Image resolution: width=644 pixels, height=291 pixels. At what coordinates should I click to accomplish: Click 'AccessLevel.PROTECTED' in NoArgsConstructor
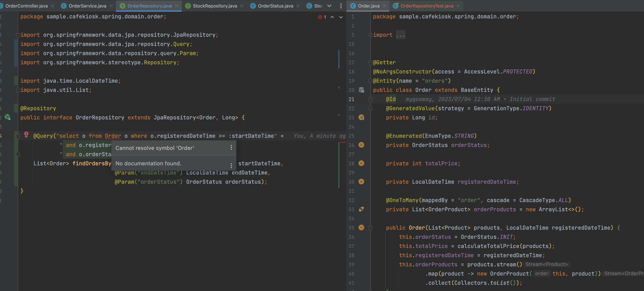click(x=498, y=72)
